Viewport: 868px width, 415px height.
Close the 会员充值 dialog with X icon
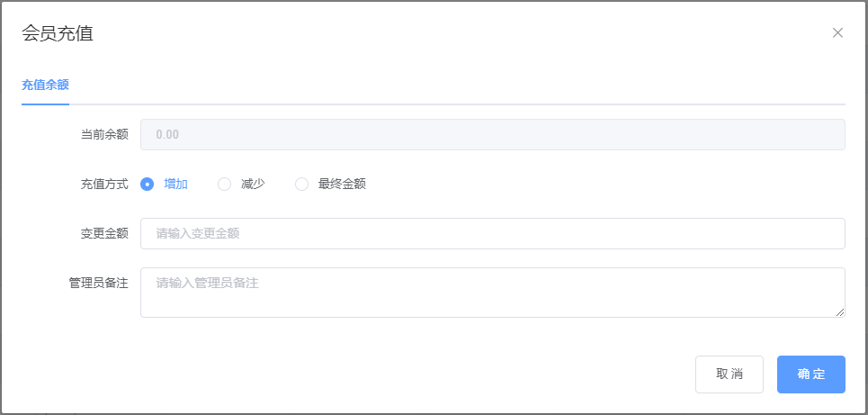coord(837,33)
